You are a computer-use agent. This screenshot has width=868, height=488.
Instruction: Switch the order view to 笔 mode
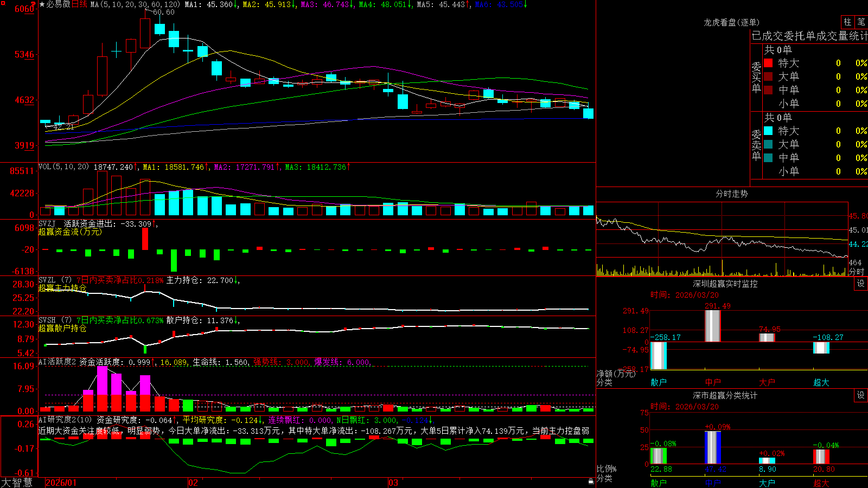click(861, 22)
